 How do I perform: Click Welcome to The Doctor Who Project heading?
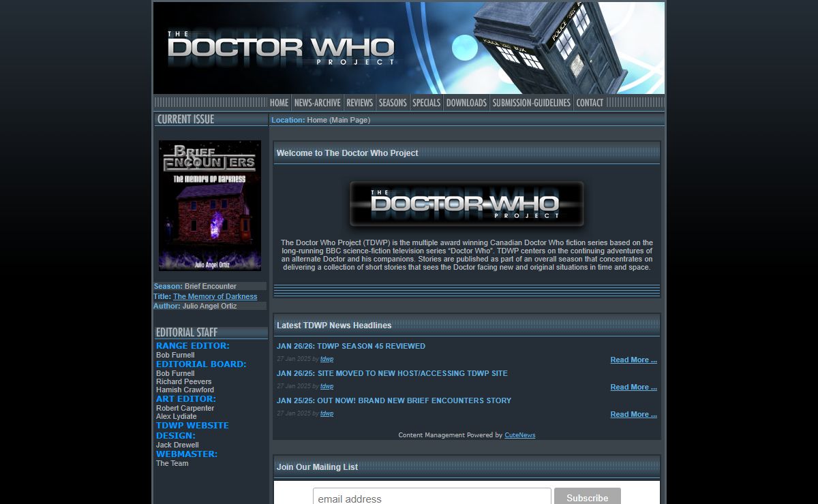348,153
